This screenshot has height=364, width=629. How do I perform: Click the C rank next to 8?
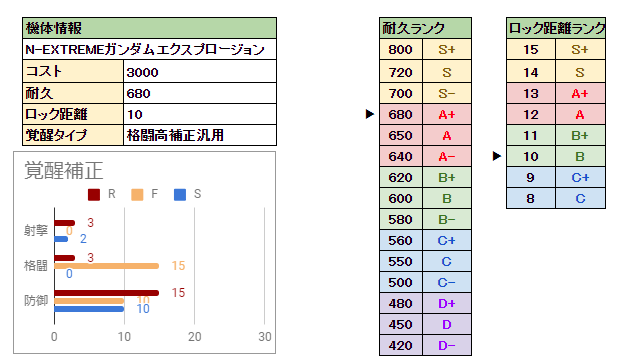580,198
